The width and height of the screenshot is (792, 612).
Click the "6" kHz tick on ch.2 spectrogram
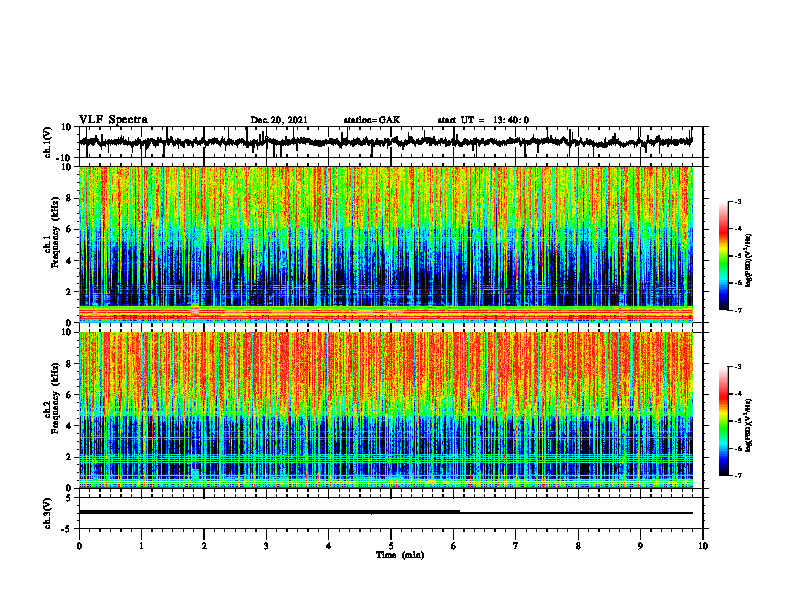[x=70, y=395]
